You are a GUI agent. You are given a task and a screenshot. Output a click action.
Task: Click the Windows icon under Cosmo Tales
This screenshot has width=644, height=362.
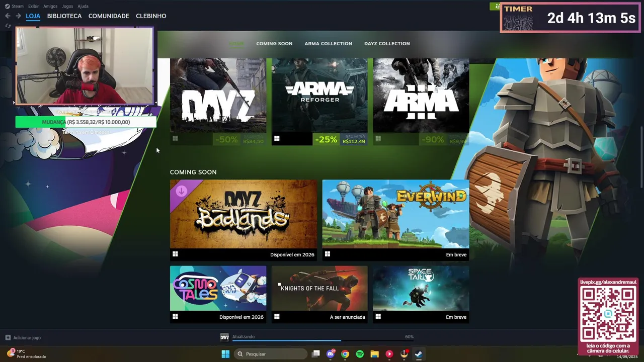click(175, 317)
